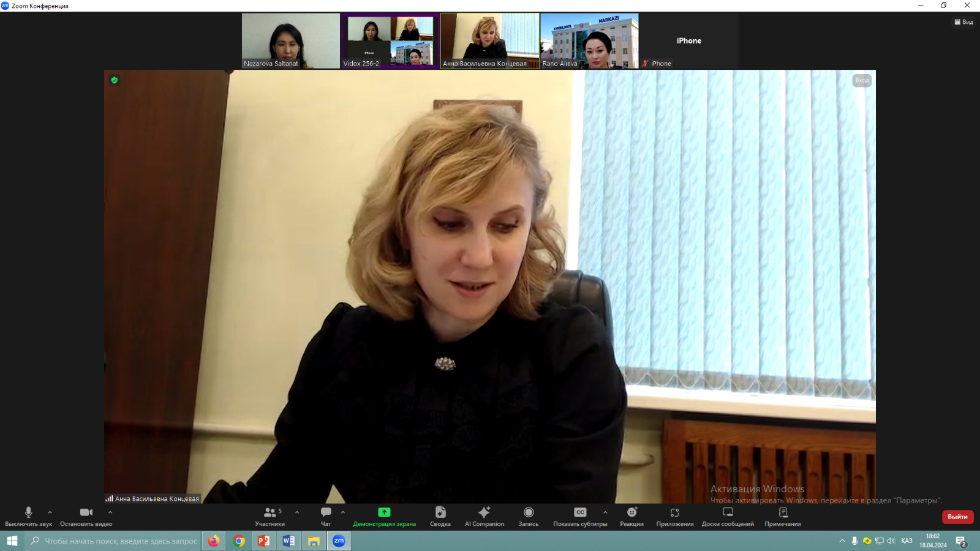
Task: Open the AI Companion panel
Action: pos(484,513)
